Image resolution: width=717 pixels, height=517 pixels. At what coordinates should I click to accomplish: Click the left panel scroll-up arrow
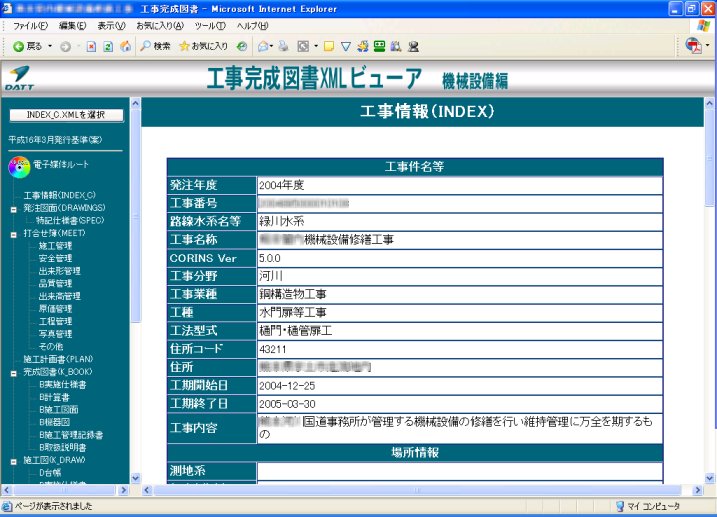coord(135,103)
